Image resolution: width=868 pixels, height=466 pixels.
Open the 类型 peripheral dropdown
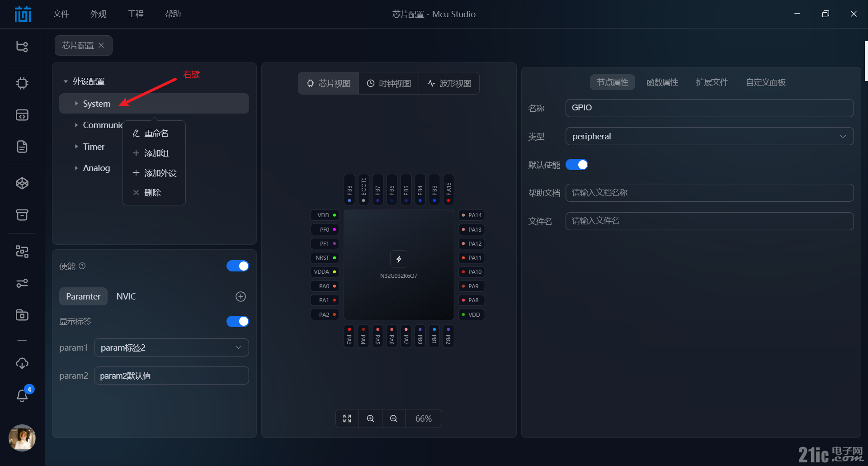click(x=709, y=136)
